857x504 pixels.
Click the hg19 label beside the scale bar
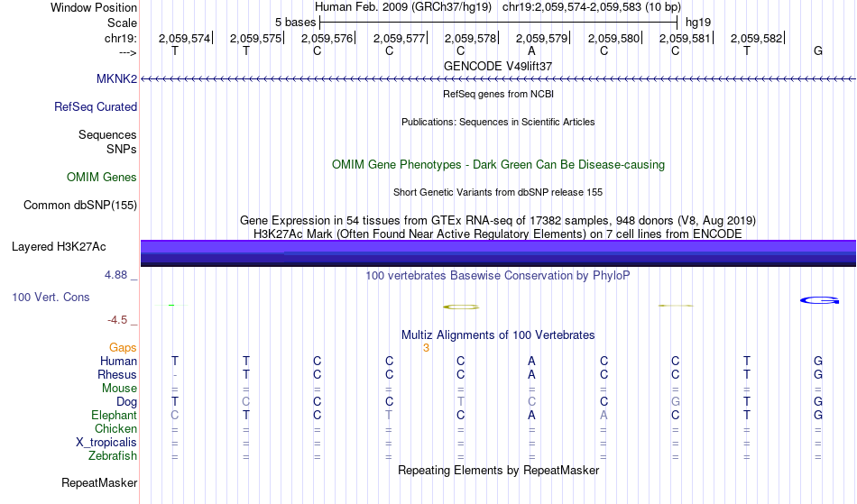pyautogui.click(x=698, y=23)
